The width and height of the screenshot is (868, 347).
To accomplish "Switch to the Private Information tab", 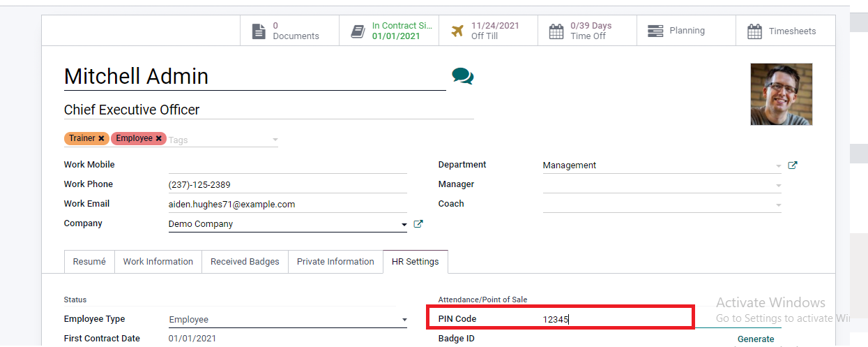I will click(x=335, y=262).
